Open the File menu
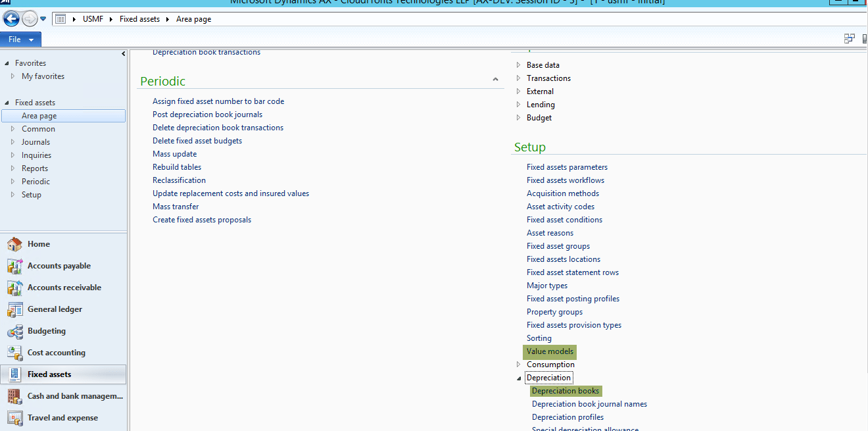Viewport: 868px width, 431px height. pyautogui.click(x=20, y=39)
